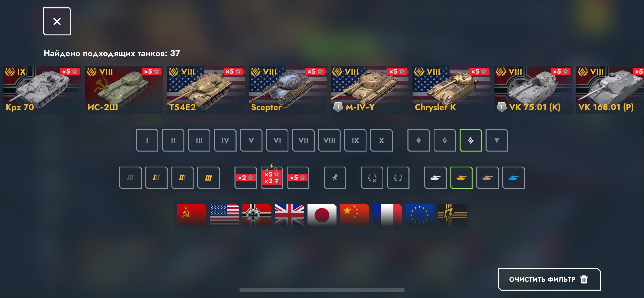
Task: Toggle the USSR nation flag filter
Action: click(x=192, y=215)
